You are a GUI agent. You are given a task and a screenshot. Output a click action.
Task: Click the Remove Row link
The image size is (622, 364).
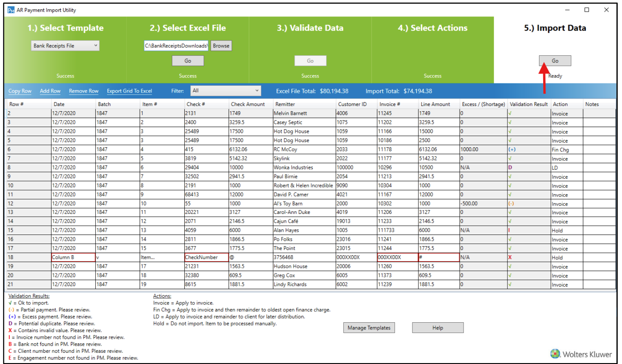tap(83, 91)
